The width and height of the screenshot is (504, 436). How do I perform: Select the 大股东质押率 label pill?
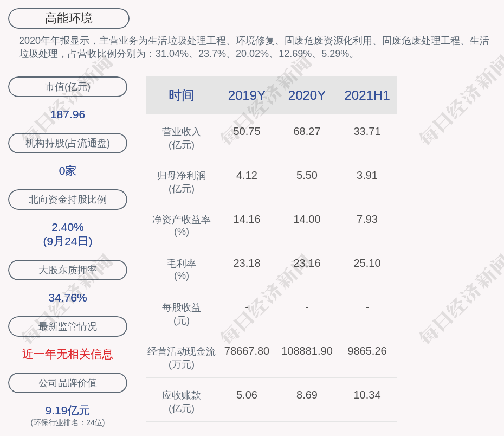click(x=68, y=270)
